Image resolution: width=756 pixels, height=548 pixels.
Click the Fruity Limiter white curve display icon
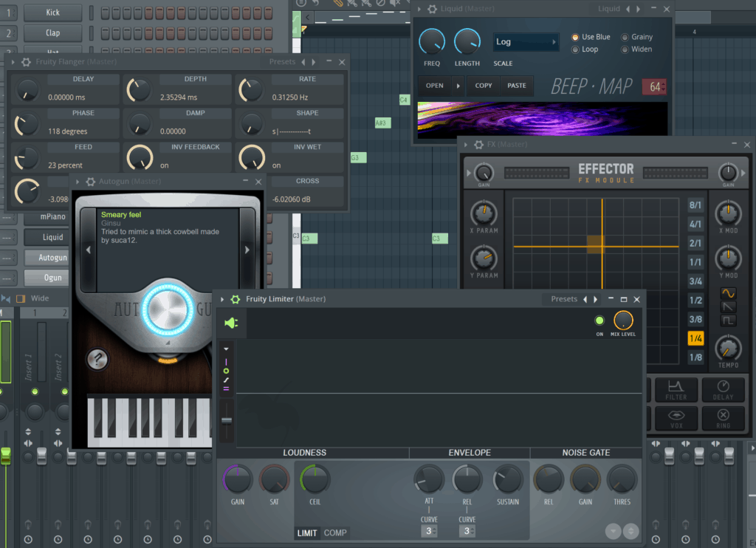click(x=226, y=380)
